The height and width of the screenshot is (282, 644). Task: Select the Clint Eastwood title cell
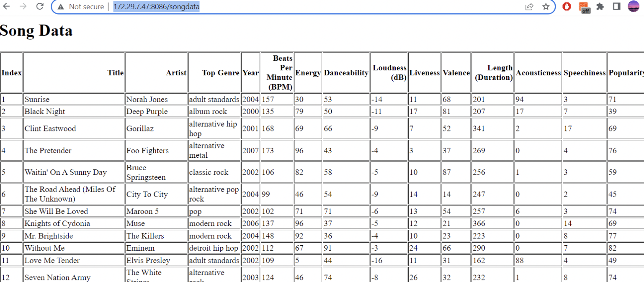tap(74, 128)
